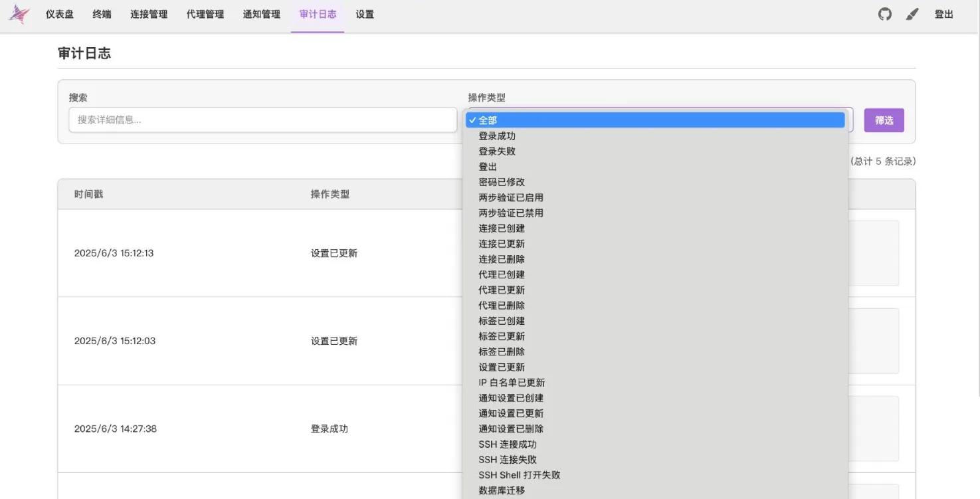The width and height of the screenshot is (980, 499).
Task: Click the app logo icon
Action: coord(19,14)
